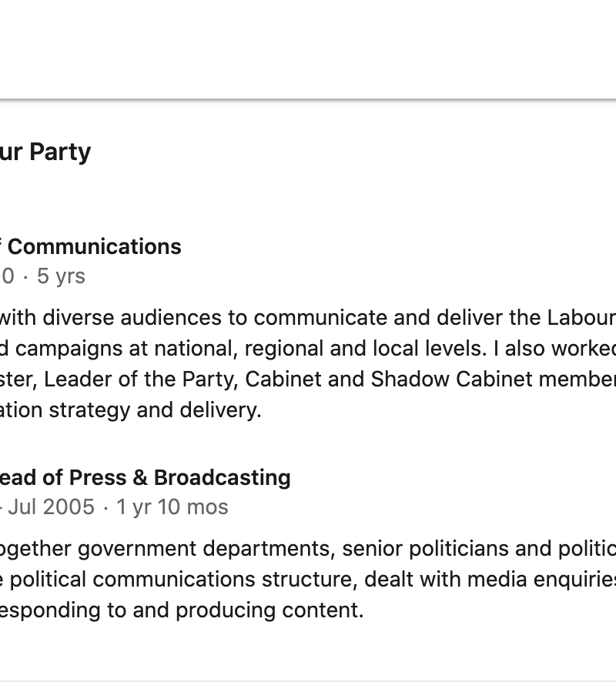Click the '5 yrs' duration text

click(61, 276)
